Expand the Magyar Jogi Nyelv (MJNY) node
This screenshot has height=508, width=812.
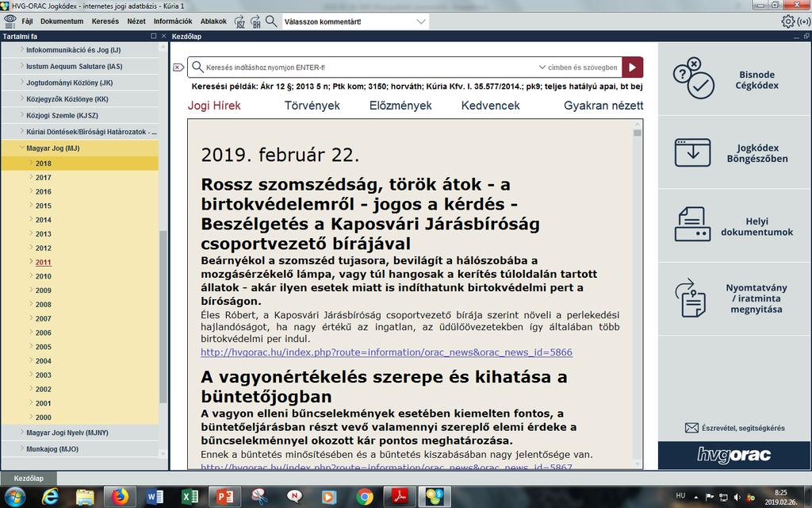pos(21,432)
